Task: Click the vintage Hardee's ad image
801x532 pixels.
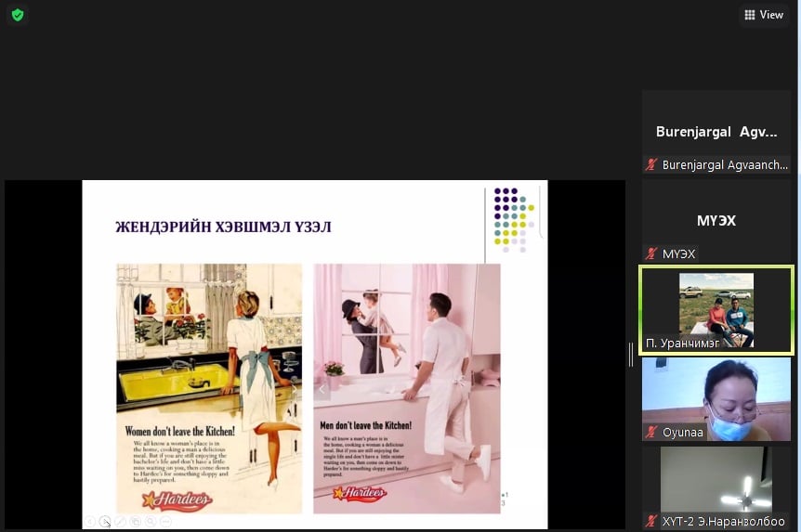Action: tap(209, 388)
